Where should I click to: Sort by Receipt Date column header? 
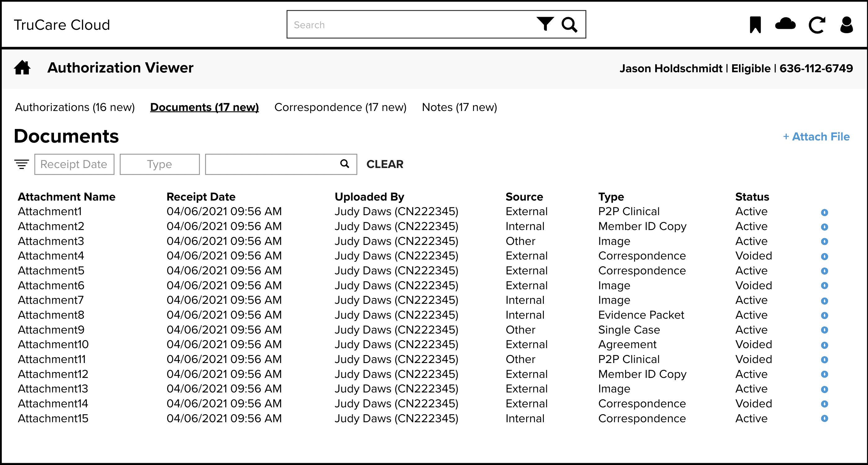click(201, 197)
